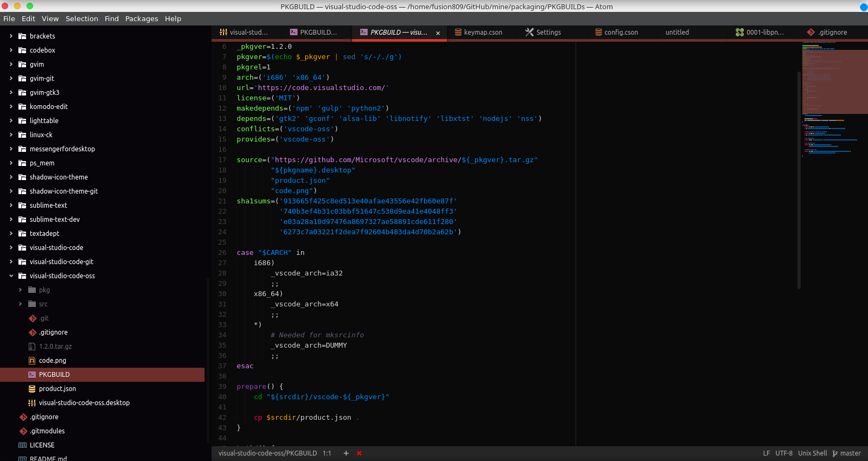The image size is (868, 461).
Task: Click the blue update indicator in title bar
Action: click(864, 7)
